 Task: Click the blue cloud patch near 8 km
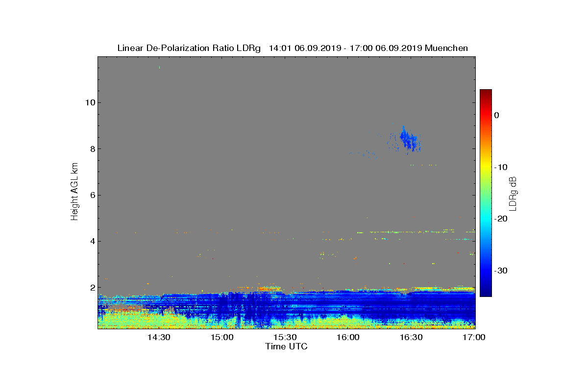pyautogui.click(x=408, y=140)
